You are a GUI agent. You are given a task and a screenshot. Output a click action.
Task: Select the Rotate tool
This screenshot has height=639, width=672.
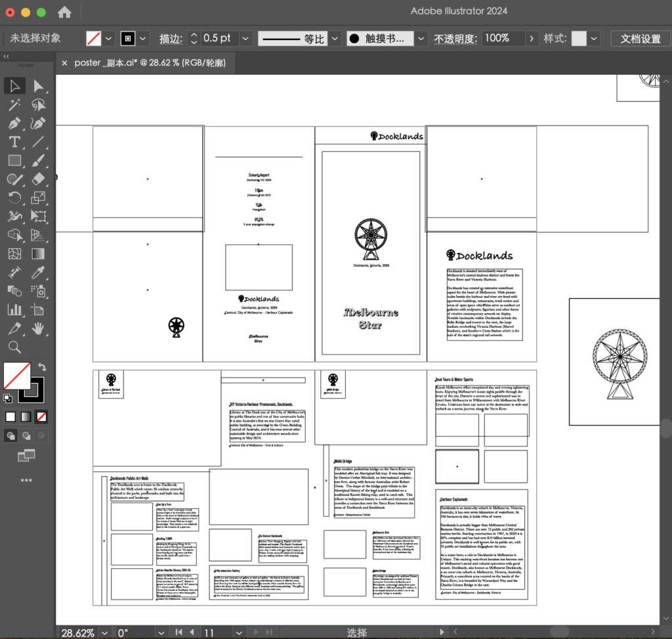[14, 198]
